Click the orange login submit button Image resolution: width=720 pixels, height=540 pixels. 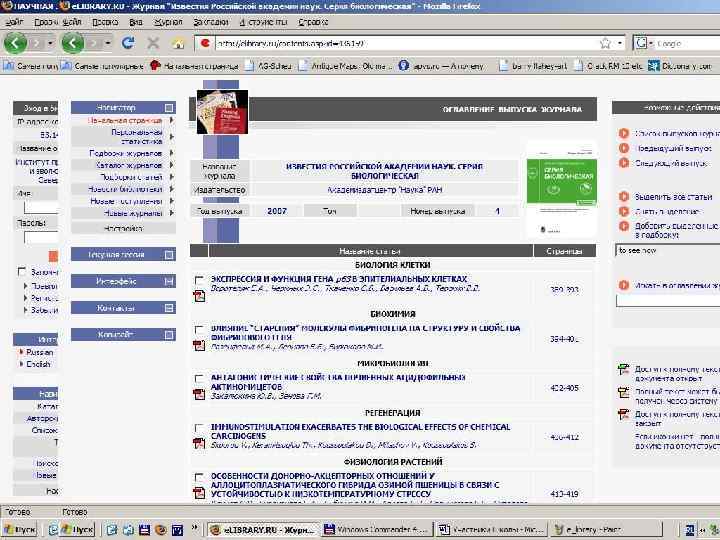[x=53, y=256]
